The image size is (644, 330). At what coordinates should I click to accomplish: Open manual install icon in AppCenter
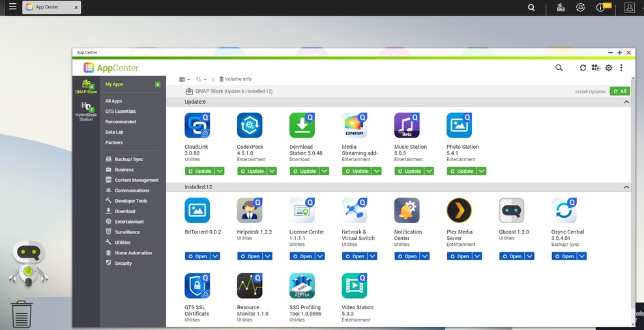(596, 68)
